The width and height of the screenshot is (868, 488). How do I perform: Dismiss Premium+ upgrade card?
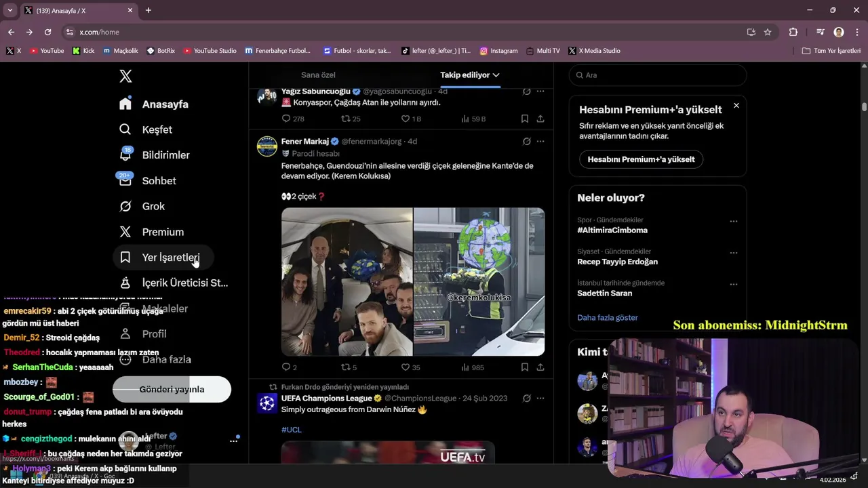pos(736,106)
